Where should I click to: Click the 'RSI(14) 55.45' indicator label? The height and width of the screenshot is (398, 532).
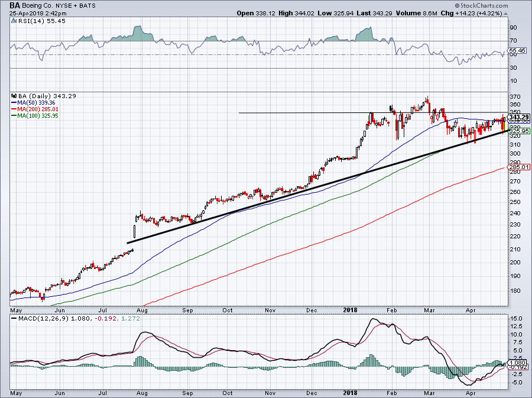pyautogui.click(x=42, y=21)
